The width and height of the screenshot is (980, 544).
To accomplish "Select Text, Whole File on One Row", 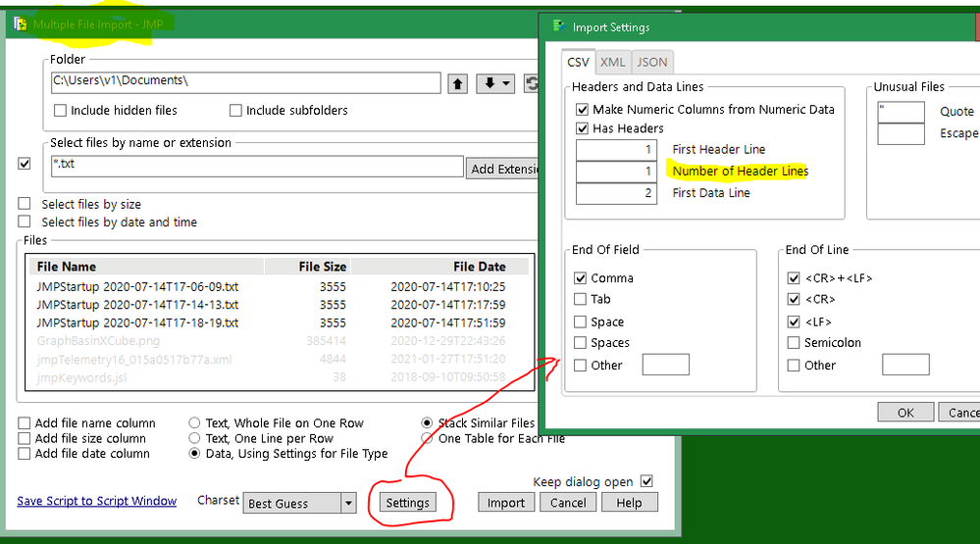I will 194,422.
